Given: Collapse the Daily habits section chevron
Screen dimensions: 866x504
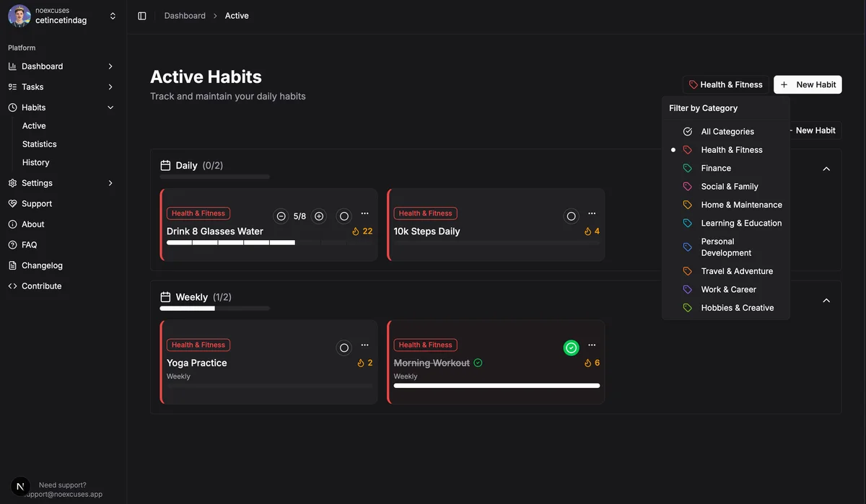Looking at the screenshot, I should (x=826, y=169).
